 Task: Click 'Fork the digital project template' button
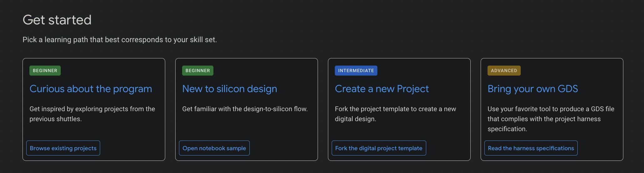tap(379, 148)
